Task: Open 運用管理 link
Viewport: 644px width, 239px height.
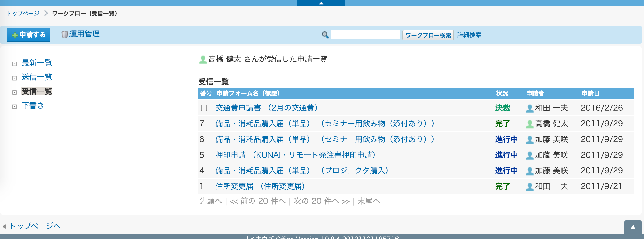Action: point(84,34)
